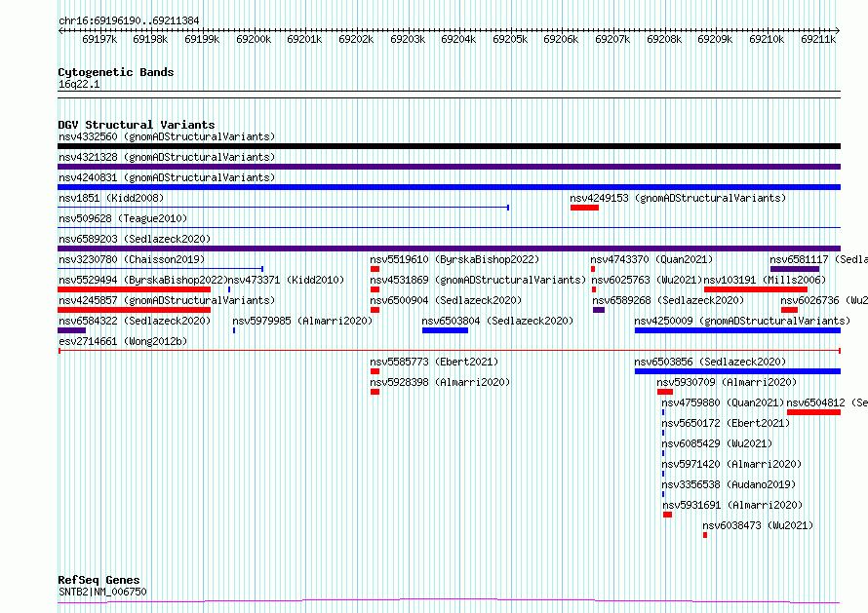The height and width of the screenshot is (613, 868).
Task: Select the nsv6589268 purple variant bar
Action: pos(599,310)
